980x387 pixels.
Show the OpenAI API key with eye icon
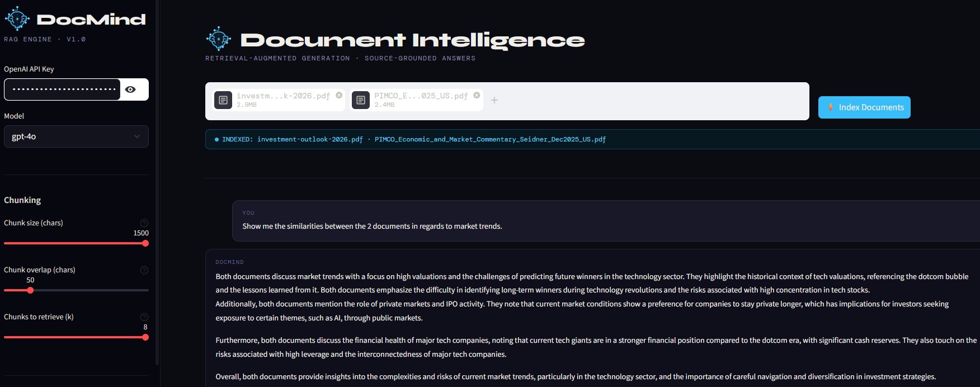coord(130,89)
